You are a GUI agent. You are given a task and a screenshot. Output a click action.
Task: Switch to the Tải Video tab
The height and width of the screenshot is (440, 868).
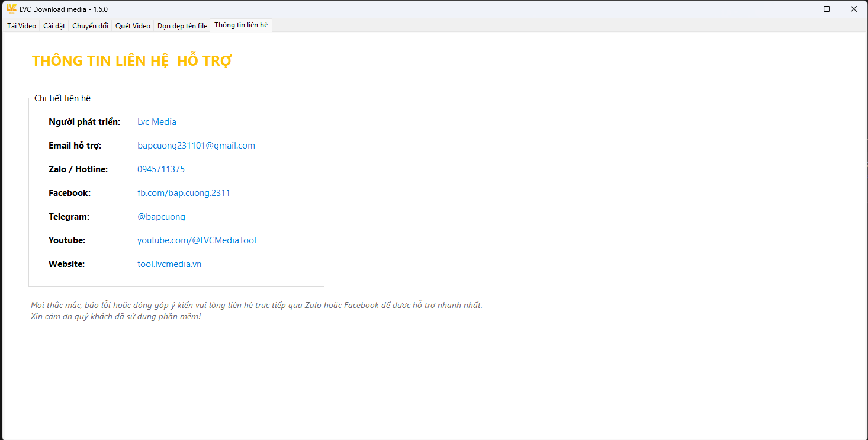[x=21, y=26]
